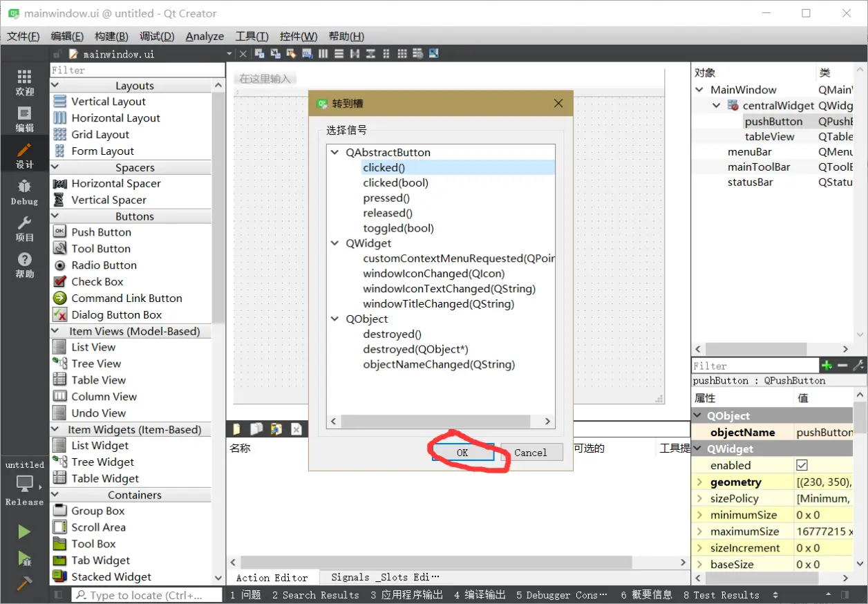
Task: Click green plus add property icon
Action: tap(826, 366)
